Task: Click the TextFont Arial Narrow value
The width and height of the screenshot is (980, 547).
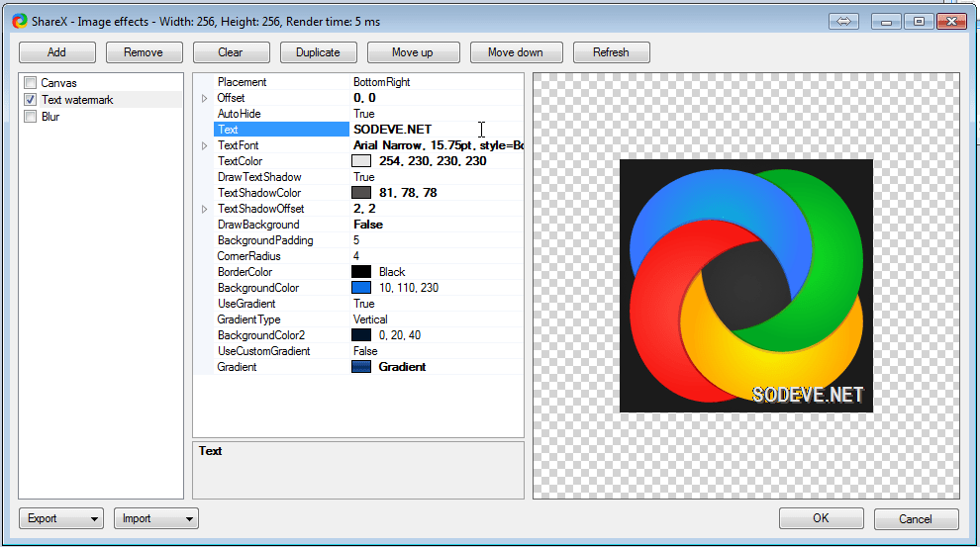Action: click(x=439, y=145)
